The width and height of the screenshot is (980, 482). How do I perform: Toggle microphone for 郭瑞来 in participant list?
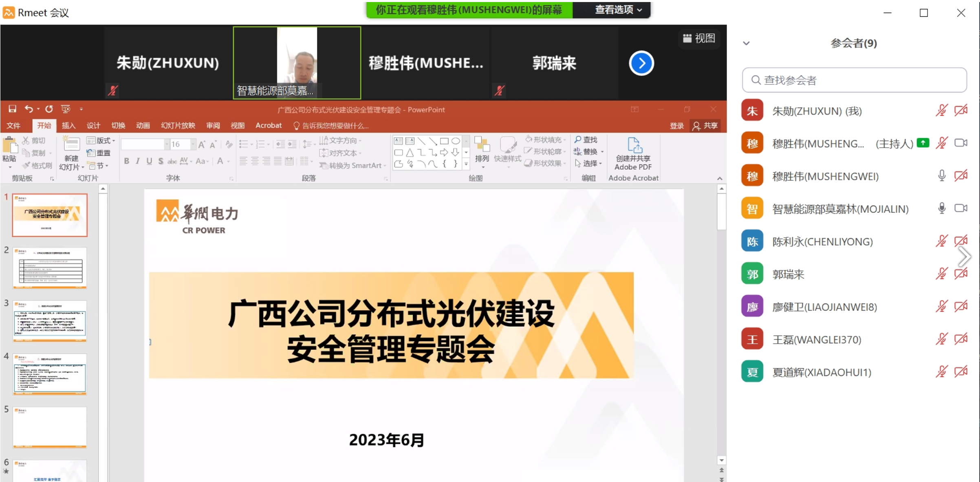(x=941, y=274)
